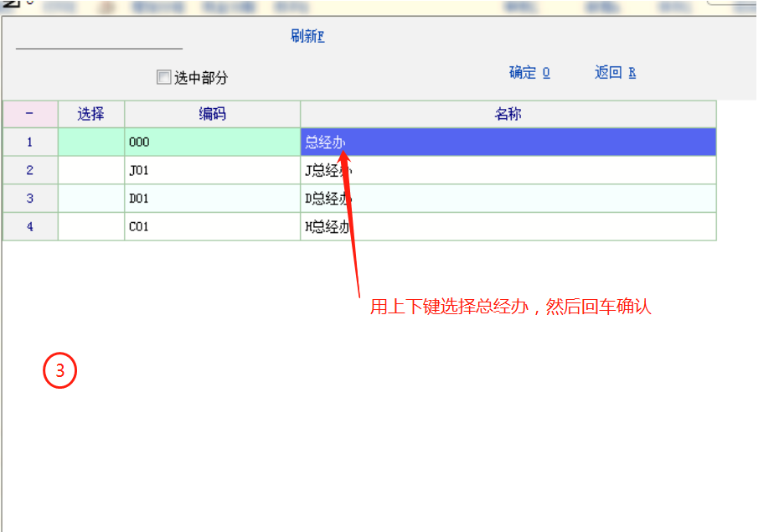Click the 返回 R return button
The width and height of the screenshot is (779, 532).
pos(615,73)
